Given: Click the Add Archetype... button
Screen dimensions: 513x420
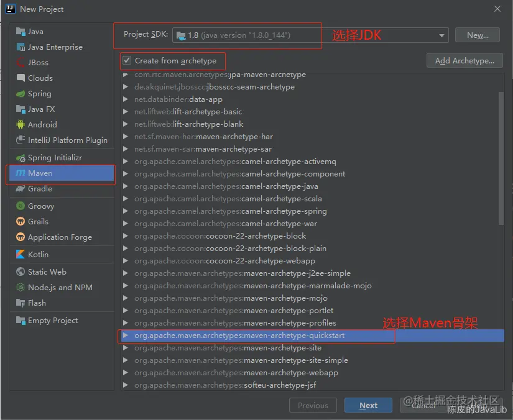Looking at the screenshot, I should [x=464, y=60].
